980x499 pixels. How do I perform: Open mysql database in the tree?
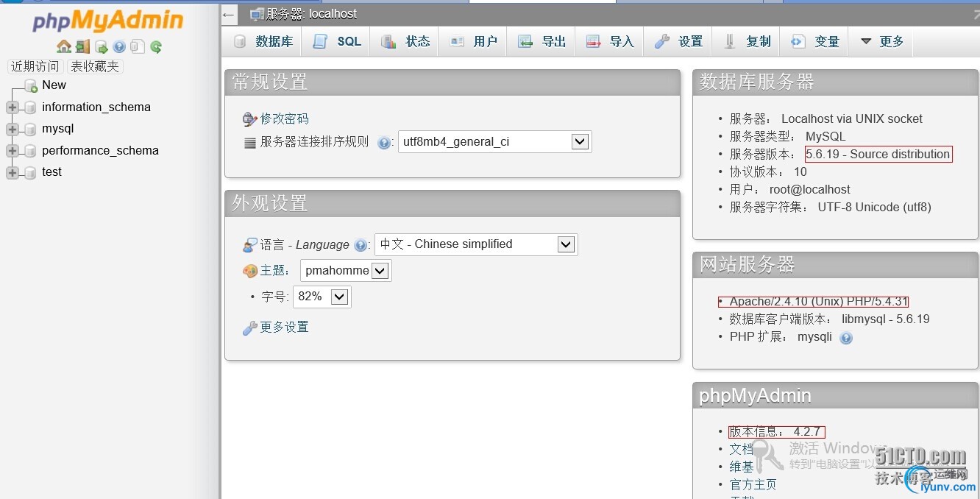coord(58,129)
